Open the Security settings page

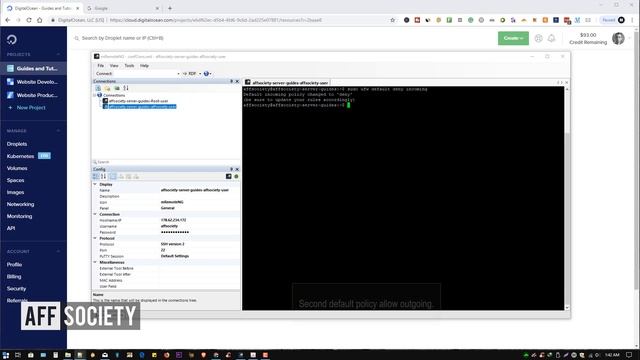[16, 289]
